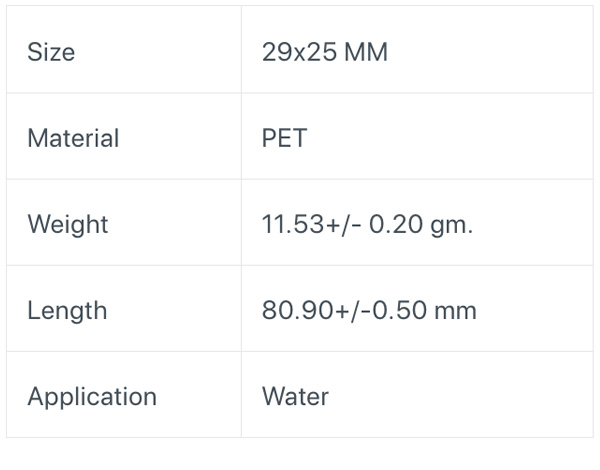Click the 11.53 weight number
600x470 pixels.
(x=293, y=224)
